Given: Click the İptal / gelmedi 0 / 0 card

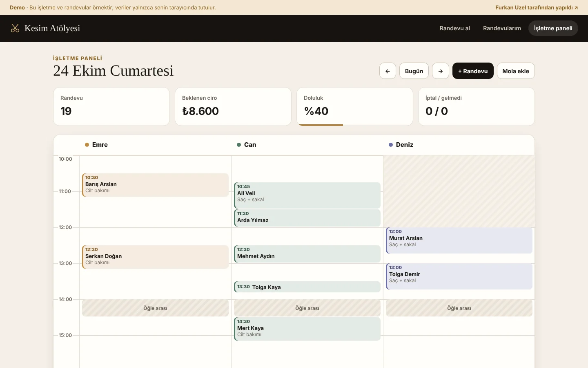Looking at the screenshot, I should [x=477, y=106].
